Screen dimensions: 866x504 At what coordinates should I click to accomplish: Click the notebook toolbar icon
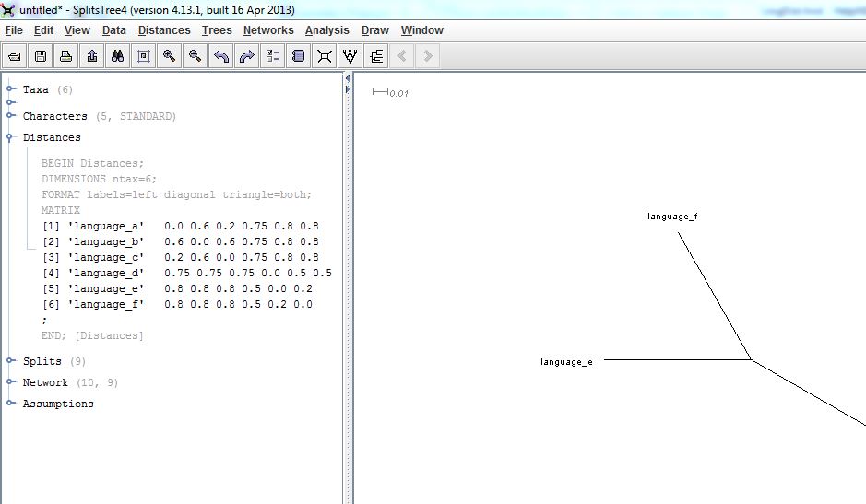pos(298,56)
